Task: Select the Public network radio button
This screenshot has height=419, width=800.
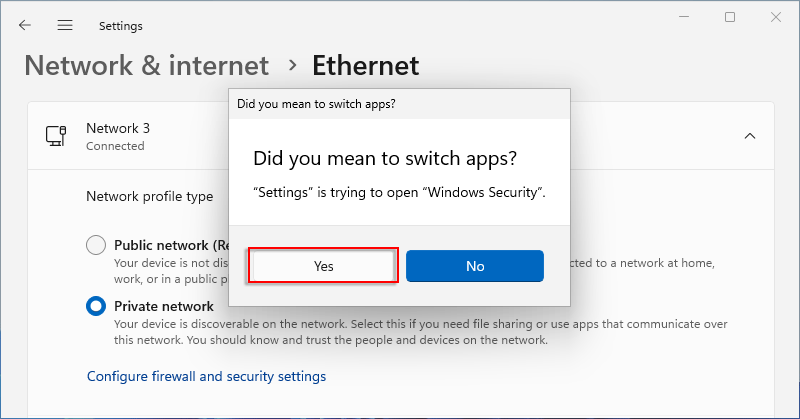Action: [96, 245]
